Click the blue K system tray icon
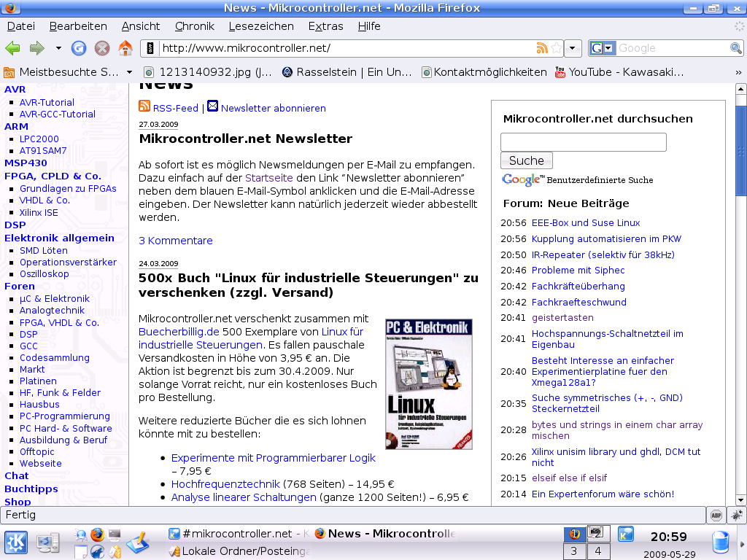The height and width of the screenshot is (560, 747). [x=625, y=534]
